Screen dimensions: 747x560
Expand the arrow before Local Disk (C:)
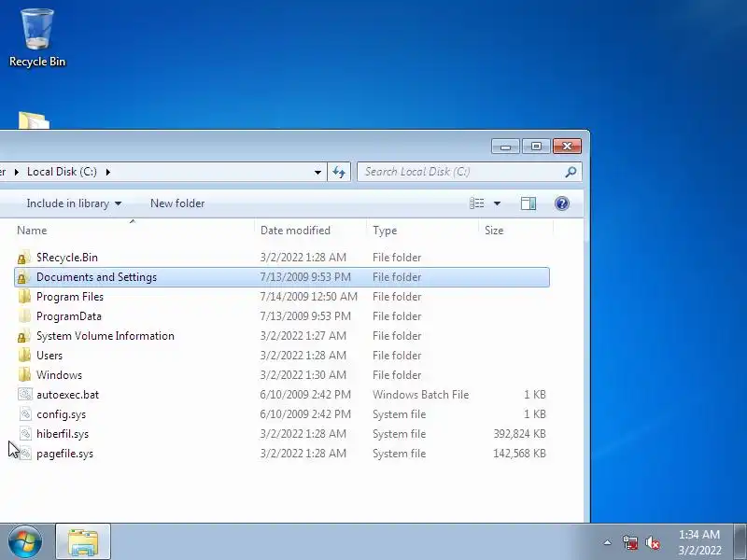pyautogui.click(x=17, y=172)
